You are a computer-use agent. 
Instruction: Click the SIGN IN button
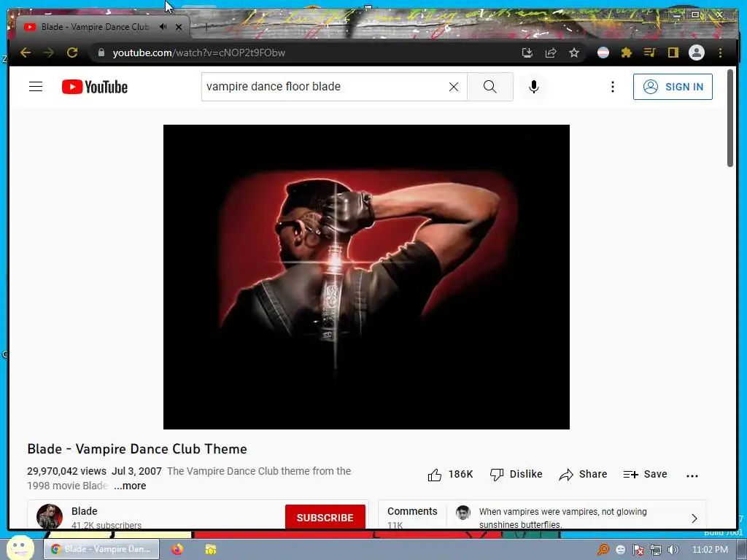click(673, 87)
